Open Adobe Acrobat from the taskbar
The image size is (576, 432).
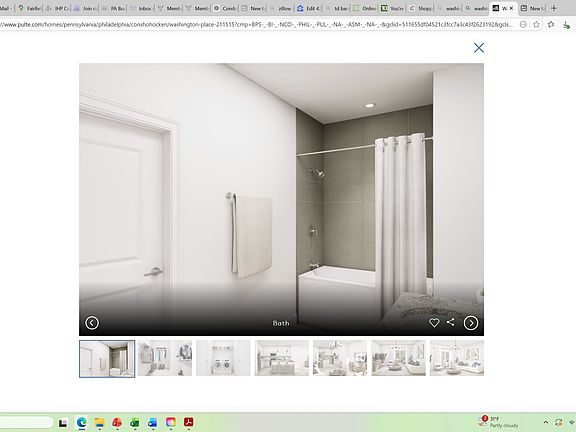click(189, 422)
